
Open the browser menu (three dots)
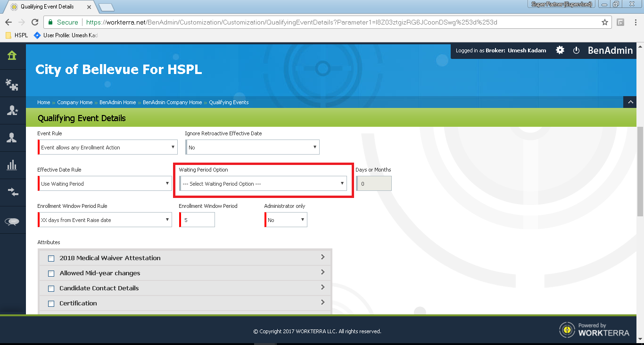pos(635,22)
